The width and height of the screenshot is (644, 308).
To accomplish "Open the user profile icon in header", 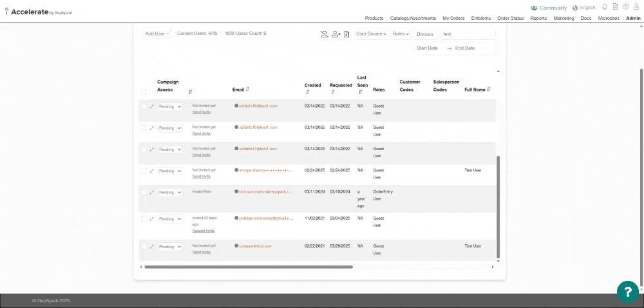I will [636, 6].
